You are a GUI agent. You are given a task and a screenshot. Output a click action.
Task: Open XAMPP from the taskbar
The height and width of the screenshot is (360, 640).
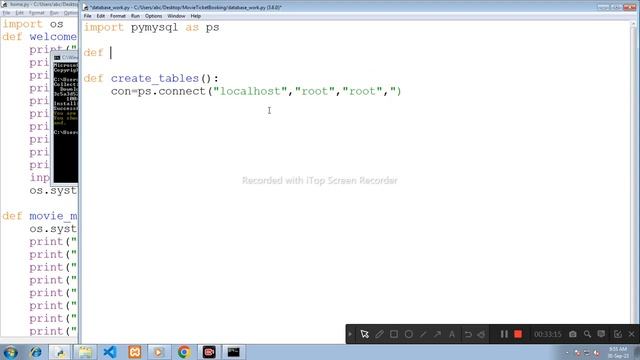point(135,352)
